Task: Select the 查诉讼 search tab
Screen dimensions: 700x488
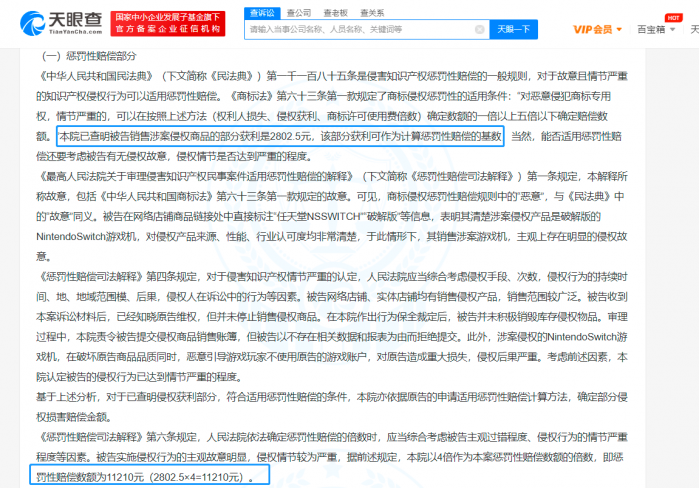Action: [263, 12]
